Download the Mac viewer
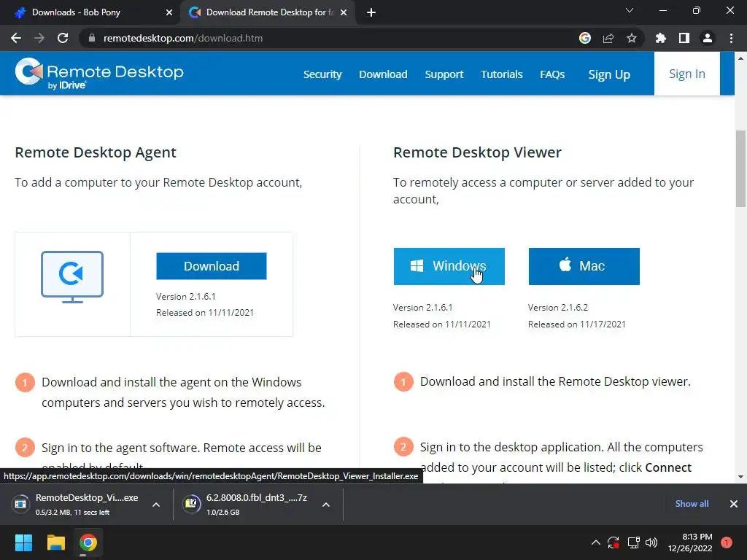The image size is (747, 560). coord(584,266)
